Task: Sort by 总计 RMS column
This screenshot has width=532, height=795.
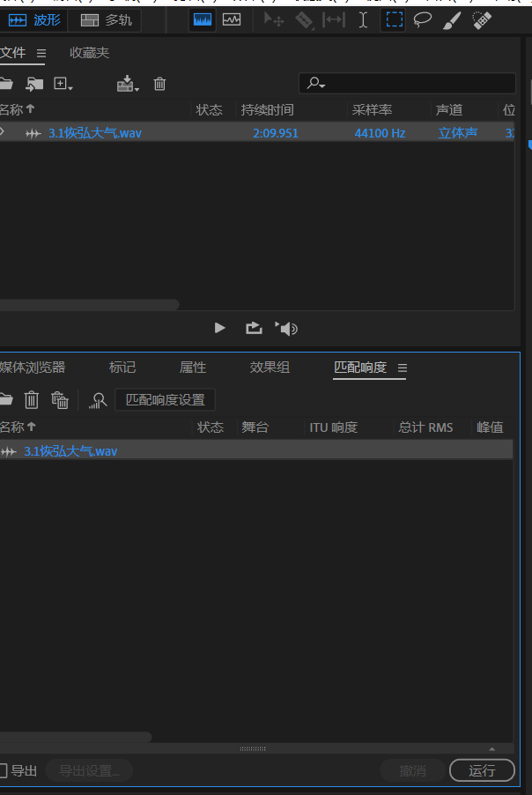Action: pos(425,427)
